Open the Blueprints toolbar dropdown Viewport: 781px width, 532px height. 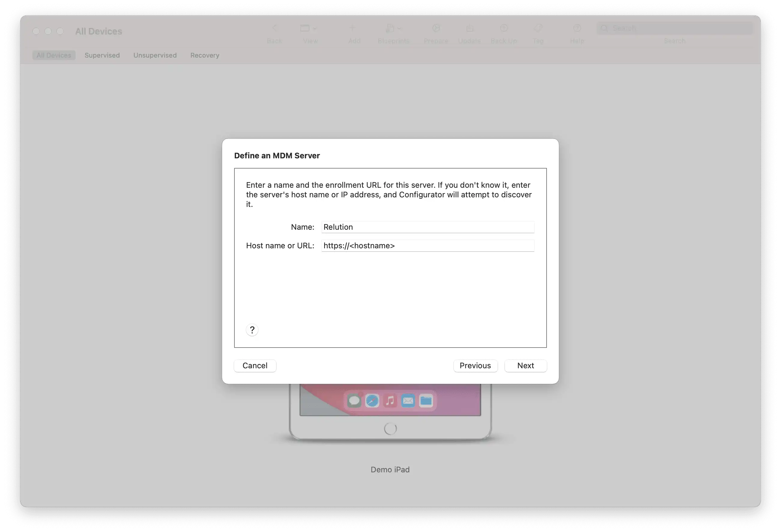[393, 28]
